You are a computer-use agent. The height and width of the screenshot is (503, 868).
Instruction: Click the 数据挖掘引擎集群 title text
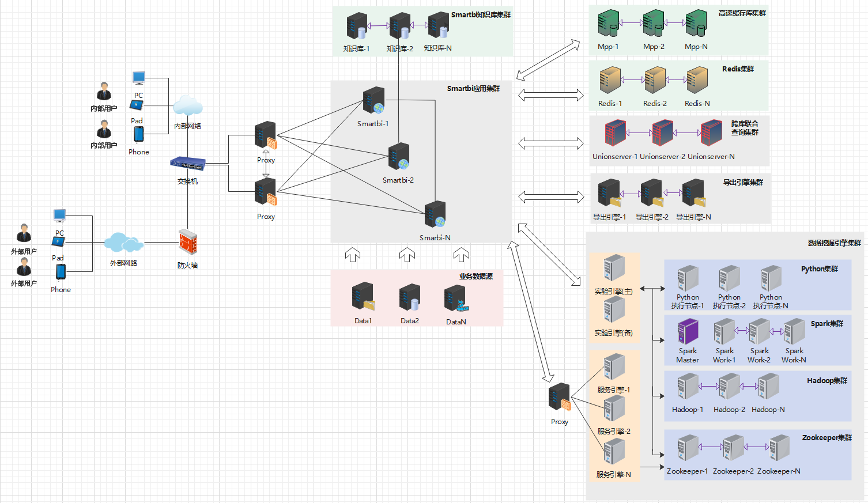(x=834, y=243)
